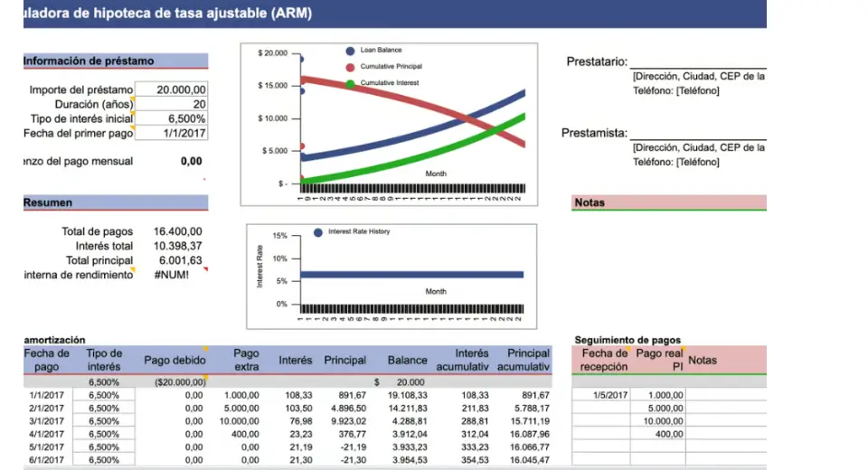Click the Loan Balance blue legend marker
Image resolution: width=868 pixels, height=470 pixels.
pyautogui.click(x=350, y=51)
